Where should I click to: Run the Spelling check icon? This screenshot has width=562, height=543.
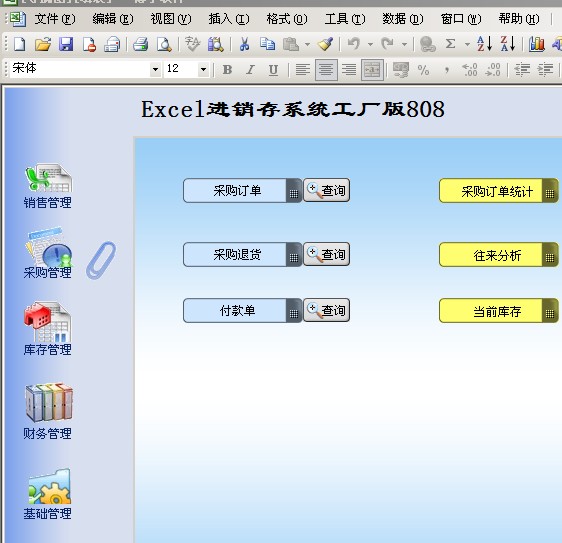coord(192,44)
